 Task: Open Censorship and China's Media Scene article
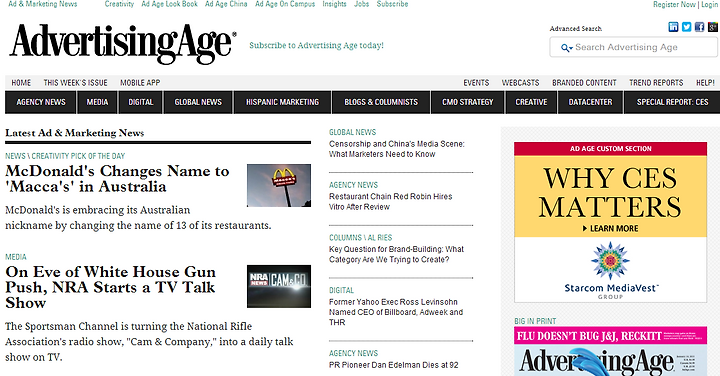397,149
